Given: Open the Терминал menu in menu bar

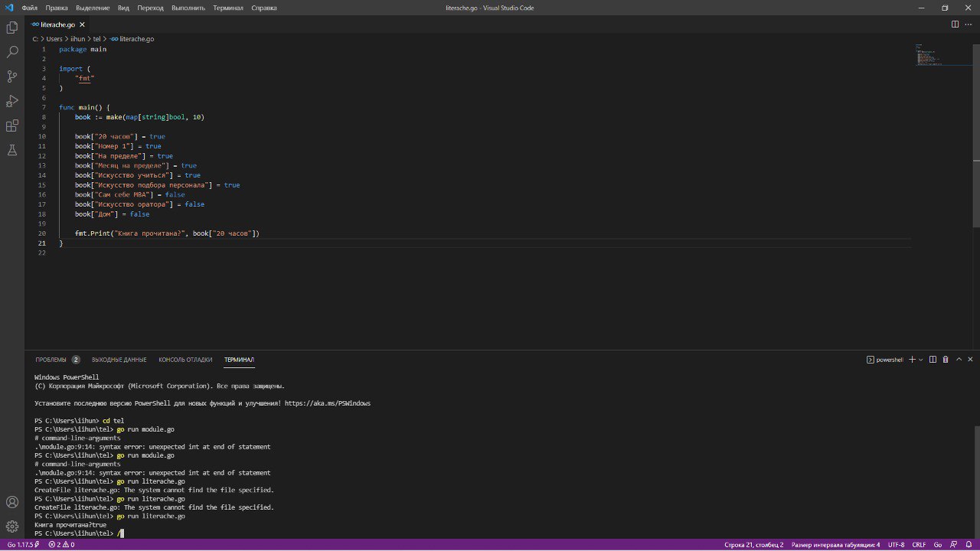Looking at the screenshot, I should click(228, 8).
